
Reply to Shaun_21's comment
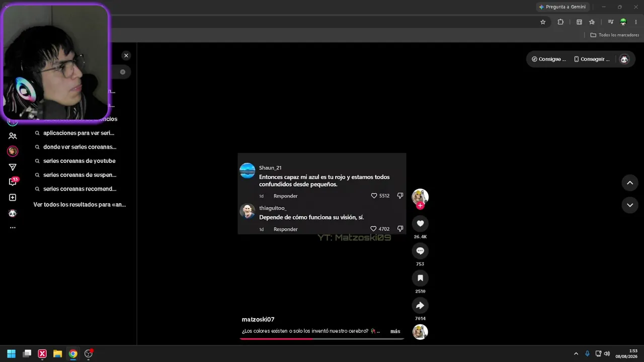pyautogui.click(x=285, y=196)
